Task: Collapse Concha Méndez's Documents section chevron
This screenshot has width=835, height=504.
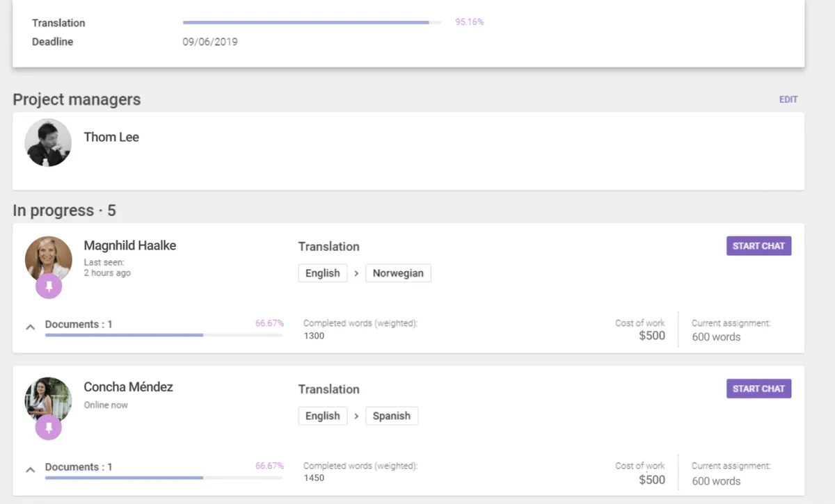Action: click(x=30, y=469)
